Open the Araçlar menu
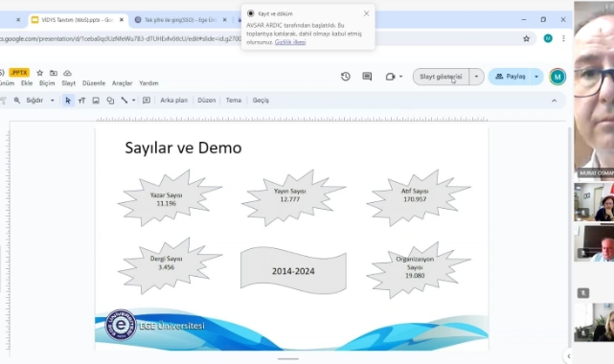This screenshot has height=364, width=614. click(x=123, y=83)
